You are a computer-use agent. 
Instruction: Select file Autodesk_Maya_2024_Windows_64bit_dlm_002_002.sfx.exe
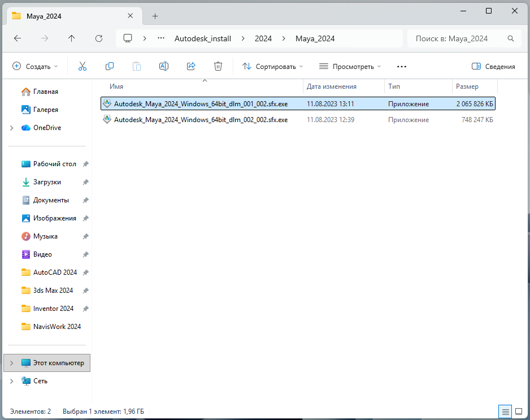coord(298,119)
